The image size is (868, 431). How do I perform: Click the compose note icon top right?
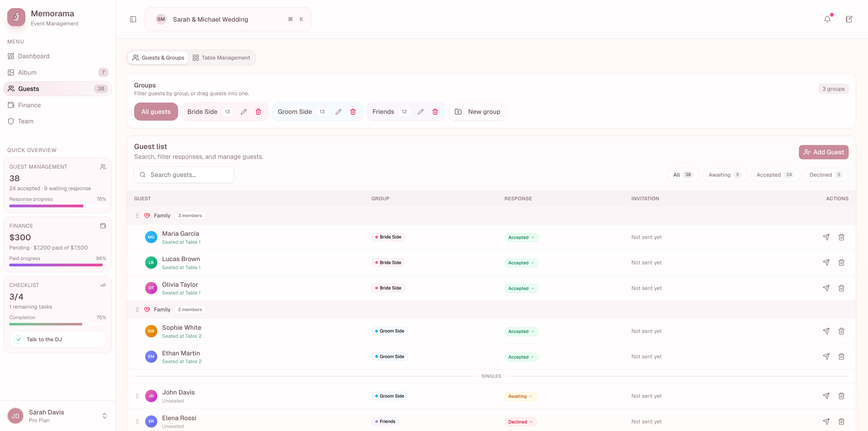[849, 19]
